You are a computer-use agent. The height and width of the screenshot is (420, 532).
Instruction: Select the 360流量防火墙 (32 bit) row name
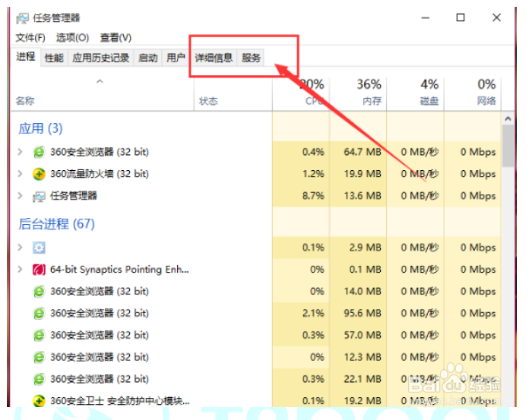(x=100, y=174)
